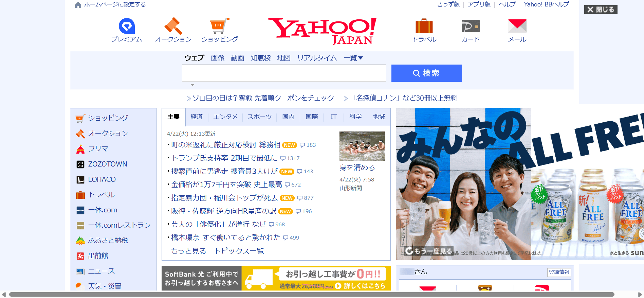Open 天気・災害 in the left sidebar
The width and height of the screenshot is (644, 298).
[x=105, y=286]
